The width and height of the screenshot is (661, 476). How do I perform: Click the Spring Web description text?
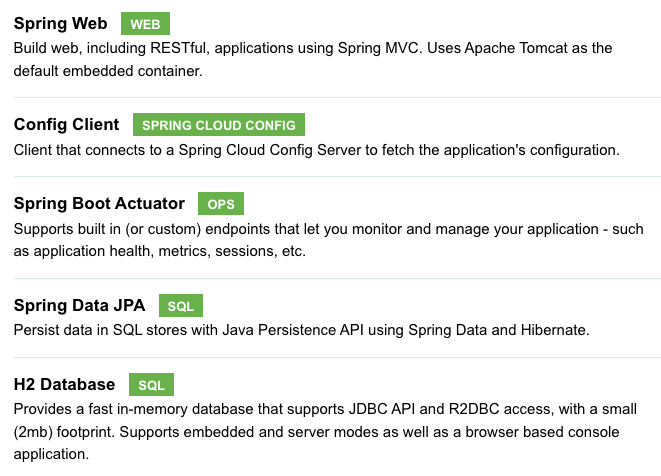313,59
